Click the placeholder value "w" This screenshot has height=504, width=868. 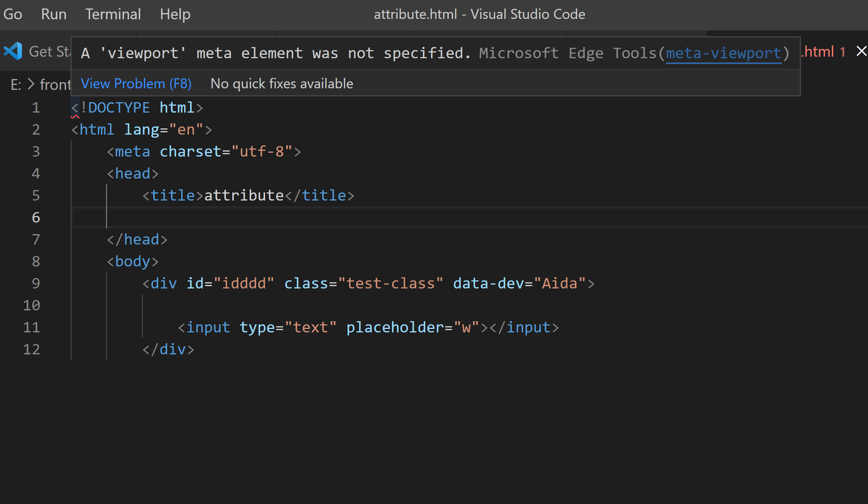466,327
